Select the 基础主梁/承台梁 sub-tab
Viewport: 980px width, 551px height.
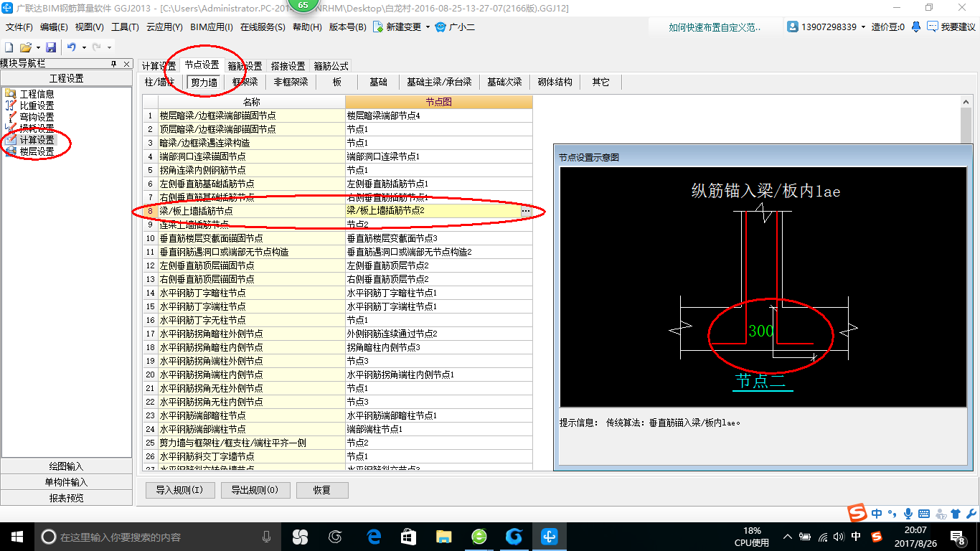(439, 82)
